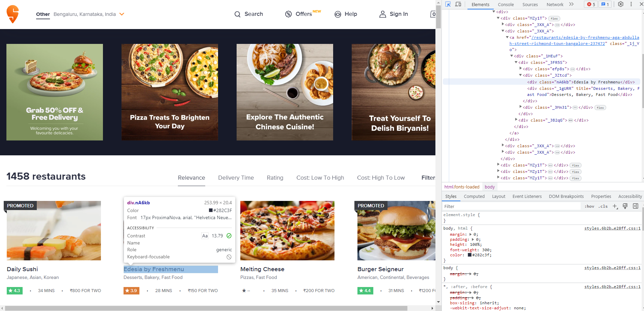Toggle the device emulation mode
The image size is (644, 311).
[x=458, y=4]
